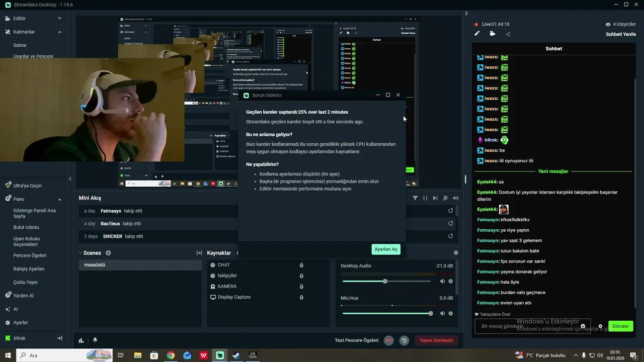Toggle lock on the takipçiler source
The image size is (644, 362).
coord(301,276)
